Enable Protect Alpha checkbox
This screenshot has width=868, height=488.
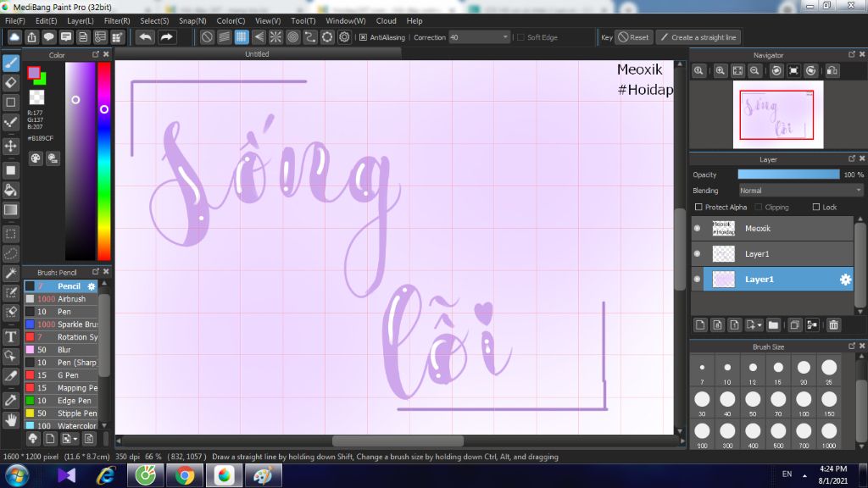point(698,207)
